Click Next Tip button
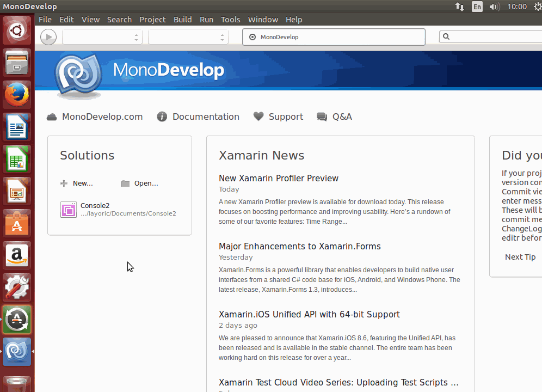The height and width of the screenshot is (392, 542). tap(520, 257)
